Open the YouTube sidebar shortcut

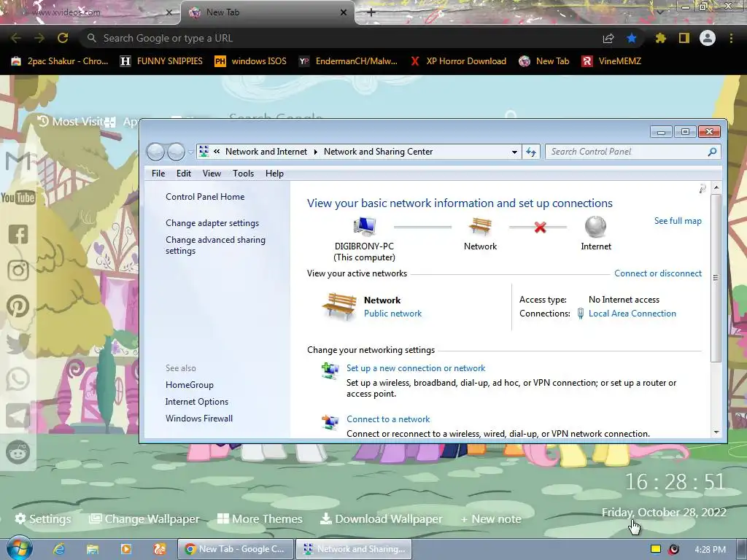tap(18, 198)
